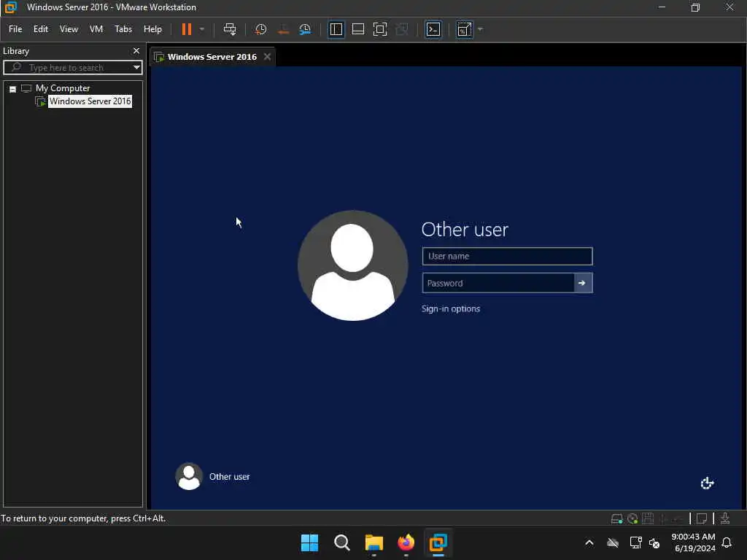Toggle the console view toolbar icon
Viewport: 747px width, 560px height.
point(433,29)
